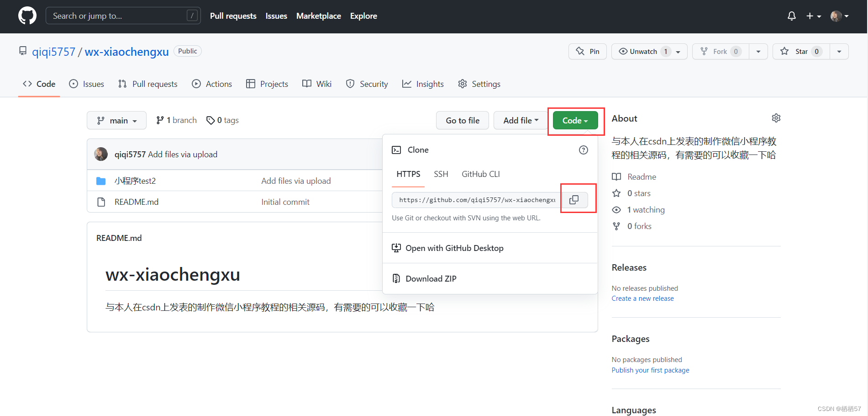The height and width of the screenshot is (416, 868).
Task: Open the Insights tab
Action: tap(423, 84)
